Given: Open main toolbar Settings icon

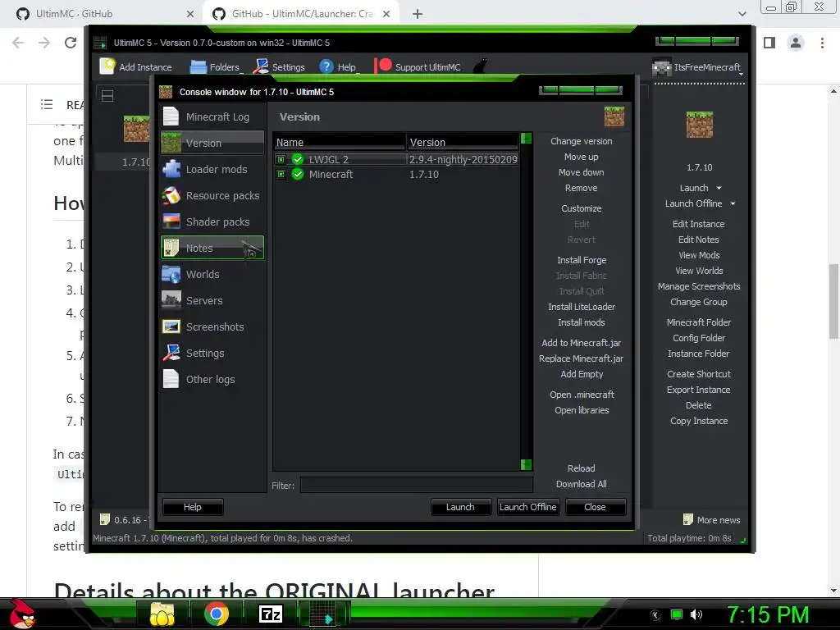Looking at the screenshot, I should tap(261, 66).
